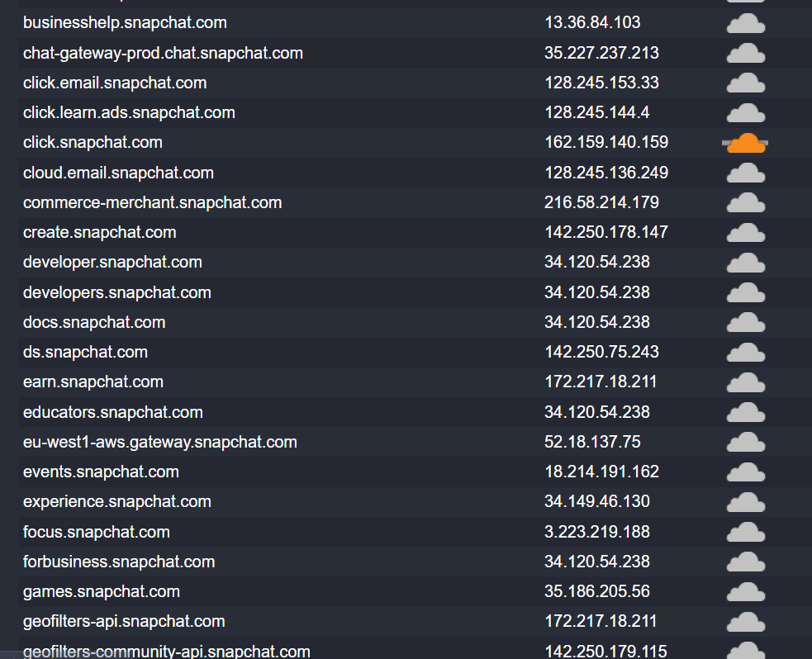Click the focus.snapchat.com hostname
Screen dimensions: 812x659
click(97, 532)
